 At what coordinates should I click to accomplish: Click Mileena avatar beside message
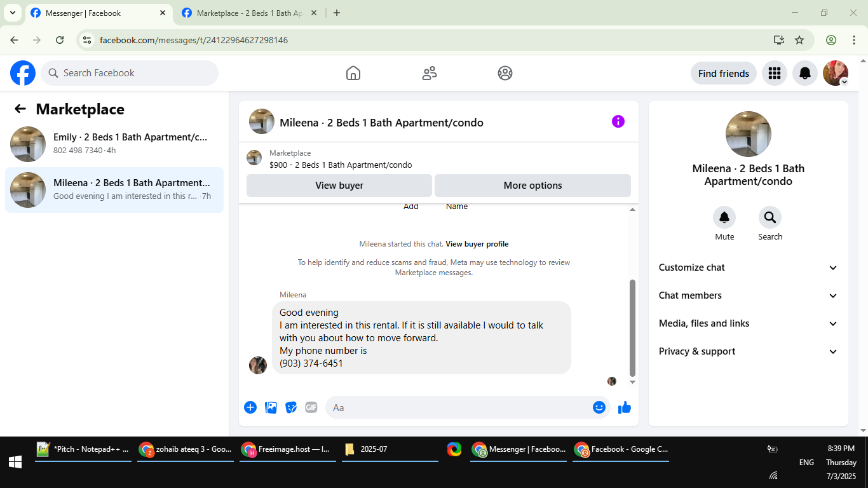tap(258, 365)
